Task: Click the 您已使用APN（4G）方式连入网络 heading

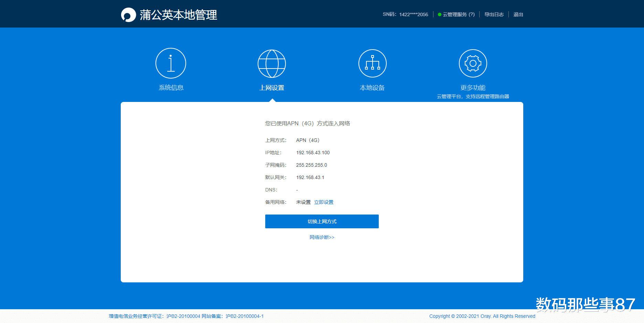Action: [x=308, y=123]
